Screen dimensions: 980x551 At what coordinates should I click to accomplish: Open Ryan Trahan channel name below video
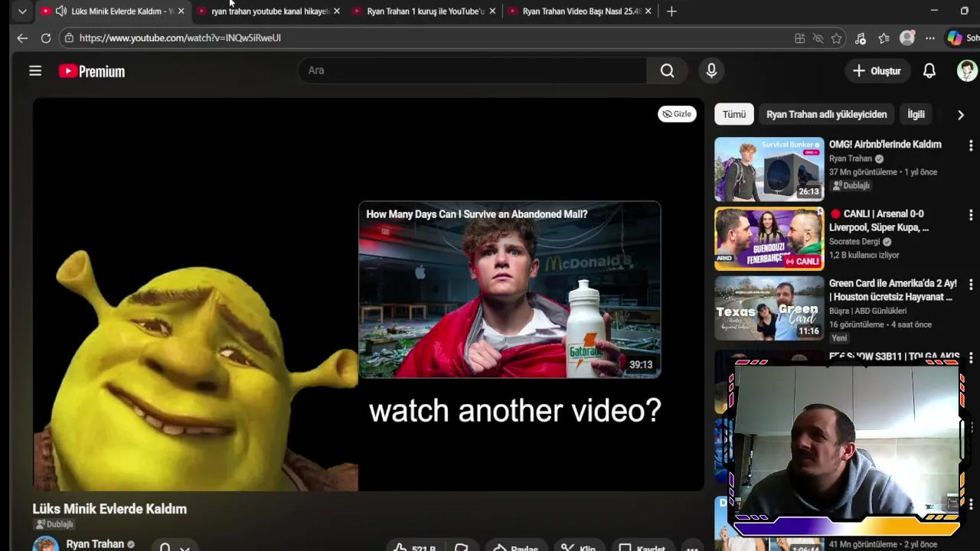[x=95, y=544]
